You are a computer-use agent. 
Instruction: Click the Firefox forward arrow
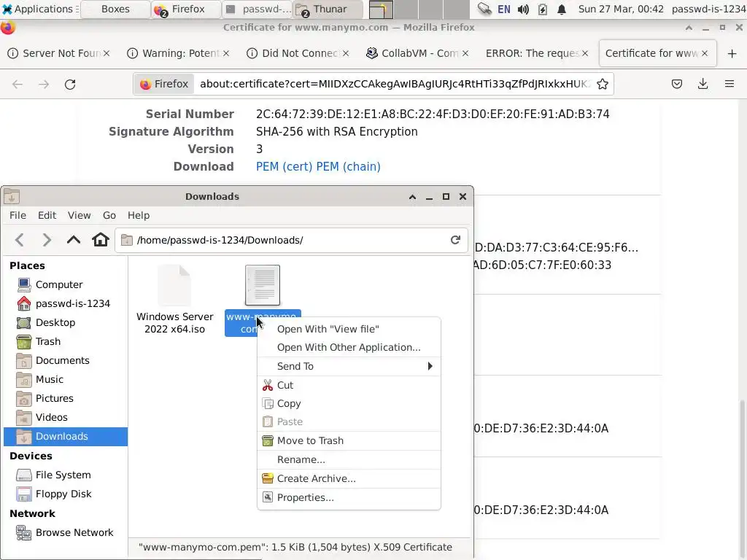tap(44, 85)
